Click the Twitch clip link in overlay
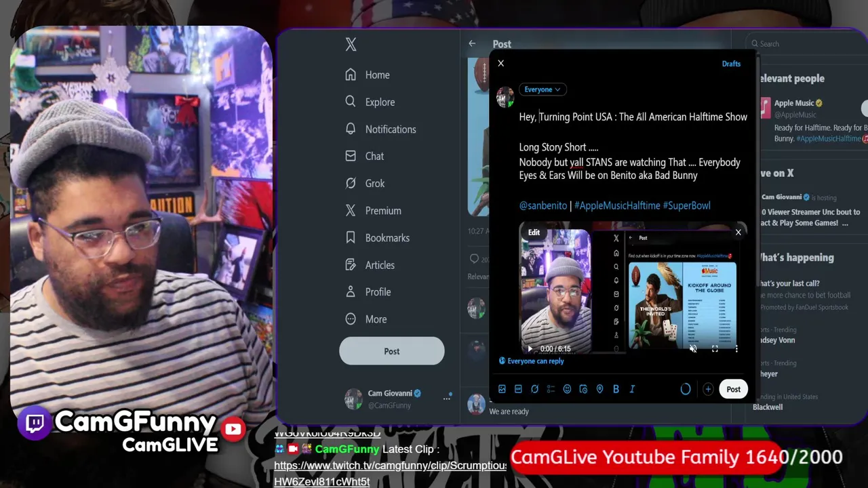Viewport: 868px width, 488px height. (x=390, y=473)
